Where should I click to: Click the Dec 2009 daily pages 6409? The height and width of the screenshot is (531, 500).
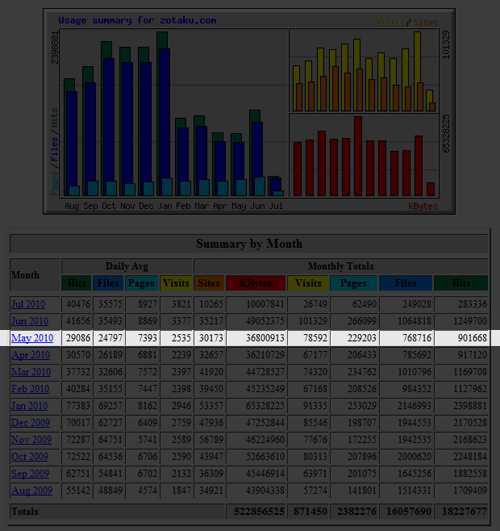coord(147,422)
